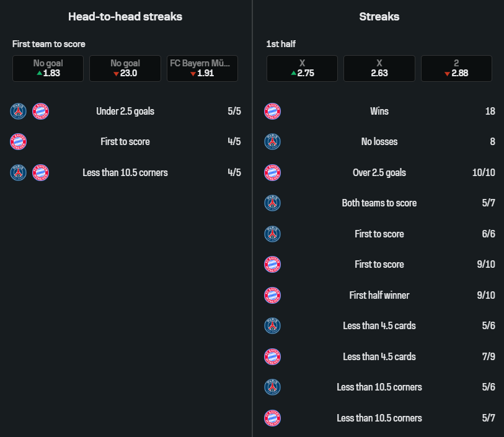Click the Head-to-head streaks heading
The height and width of the screenshot is (437, 504).
click(125, 17)
